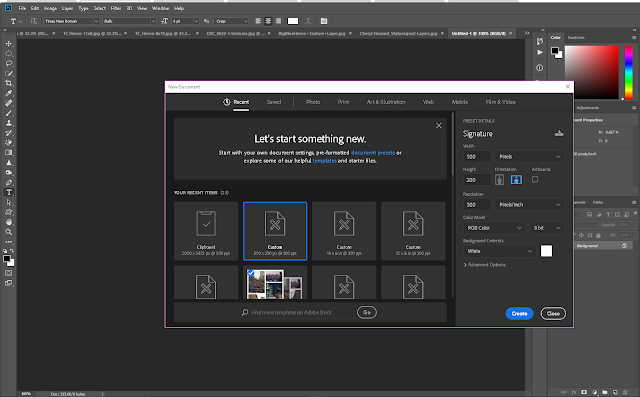Select the Eyedropper tool
Screen dimensions: 640x397
(x=9, y=93)
